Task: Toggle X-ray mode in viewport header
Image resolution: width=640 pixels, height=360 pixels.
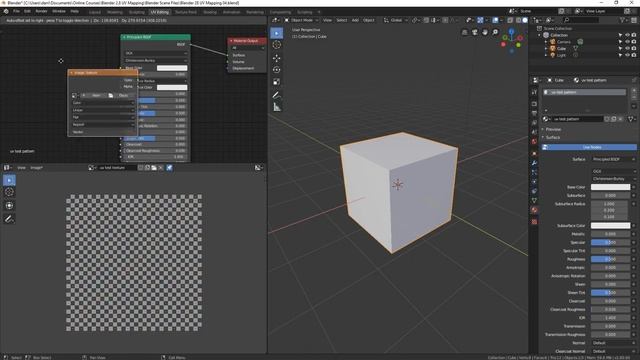Action: coord(510,20)
